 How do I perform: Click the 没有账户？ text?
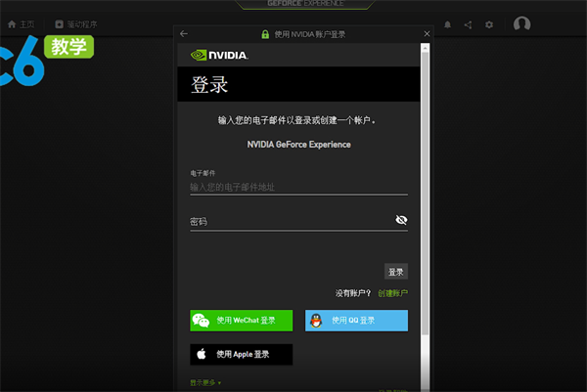click(x=353, y=293)
